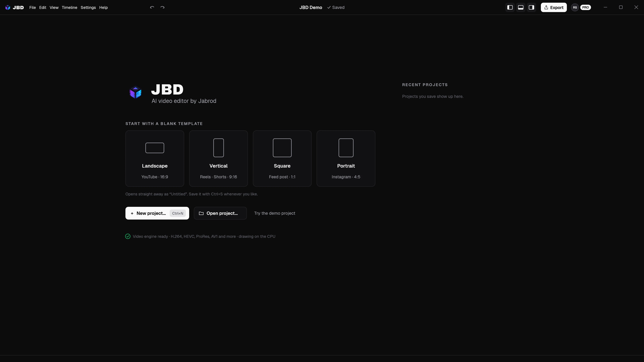Image resolution: width=644 pixels, height=362 pixels.
Task: Click the JBD cube logo in title bar
Action: pyautogui.click(x=8, y=8)
